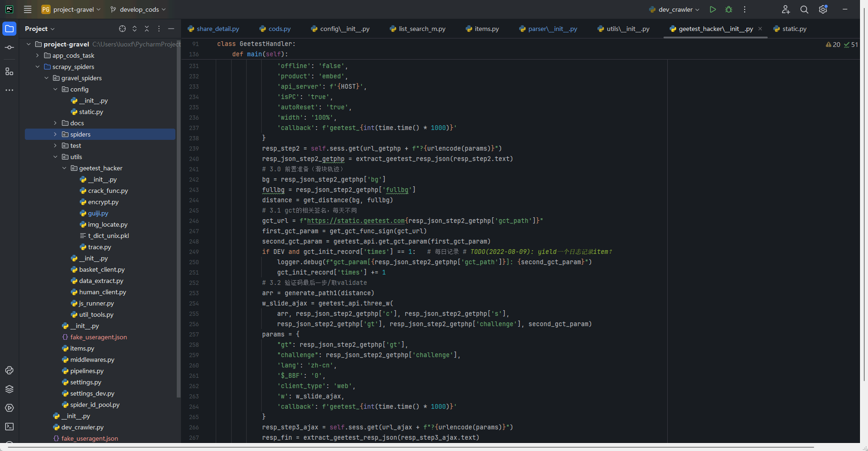Switch to static.py tab

coord(790,29)
